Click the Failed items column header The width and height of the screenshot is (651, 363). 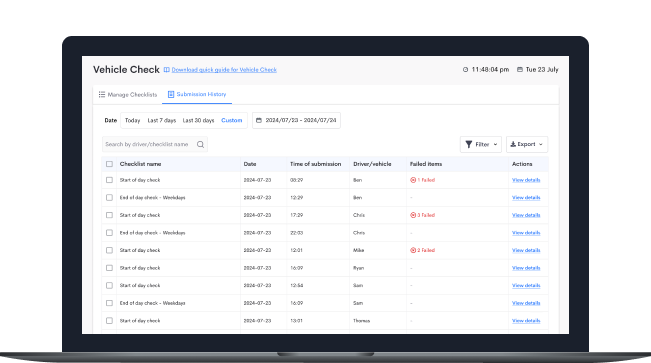[x=426, y=164]
